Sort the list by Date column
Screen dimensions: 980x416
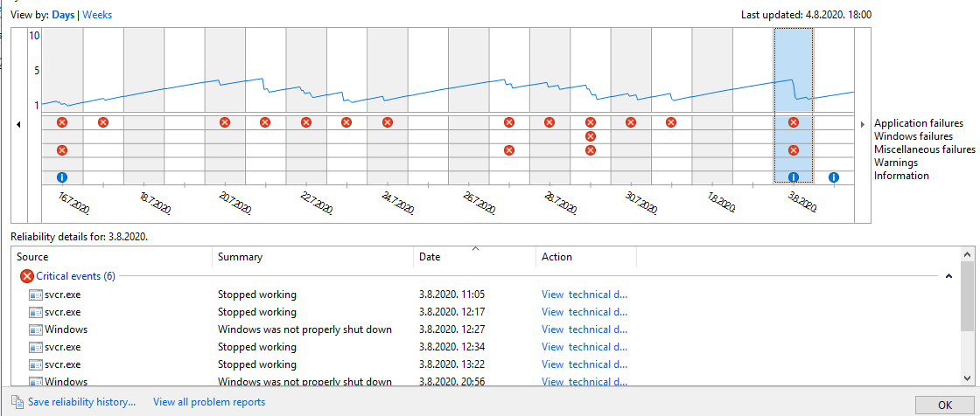click(474, 257)
